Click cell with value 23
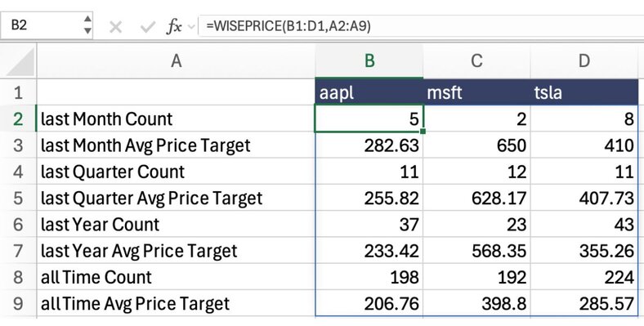 tap(476, 224)
